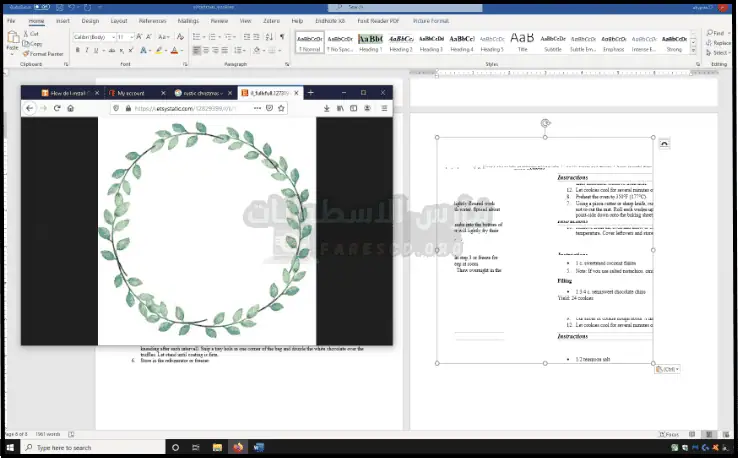Open the font name dropdown
This screenshot has height=458, width=738.
[x=112, y=37]
